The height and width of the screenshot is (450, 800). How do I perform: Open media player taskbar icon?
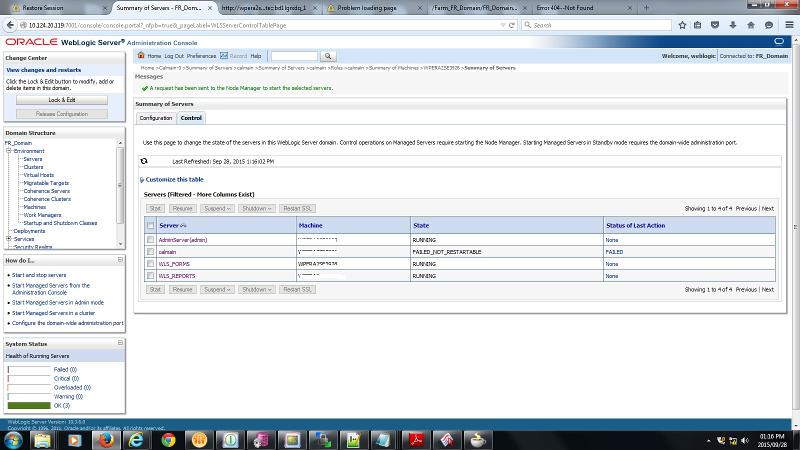[x=74, y=440]
